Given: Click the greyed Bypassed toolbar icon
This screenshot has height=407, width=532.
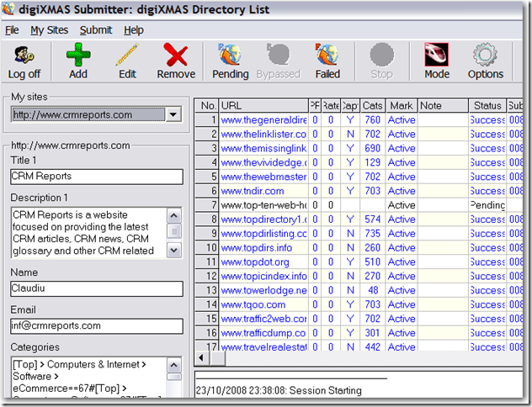Looking at the screenshot, I should coord(279,55).
